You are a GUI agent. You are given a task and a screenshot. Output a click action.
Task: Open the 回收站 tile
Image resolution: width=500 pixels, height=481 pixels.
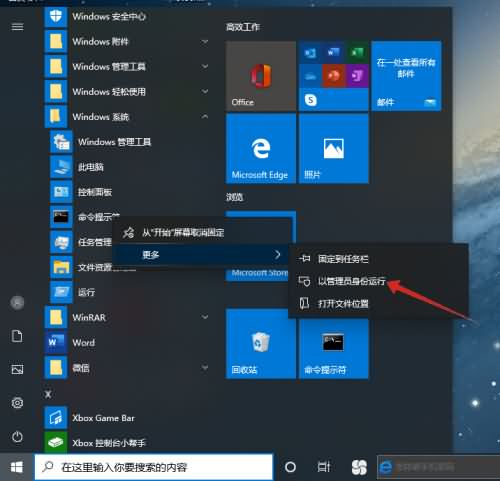click(x=261, y=344)
